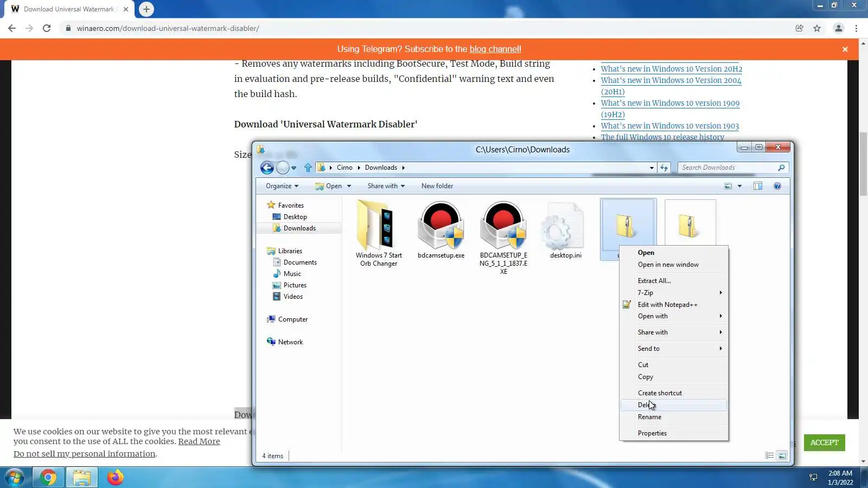
Task: Create a New folder in Downloads
Action: (437, 186)
